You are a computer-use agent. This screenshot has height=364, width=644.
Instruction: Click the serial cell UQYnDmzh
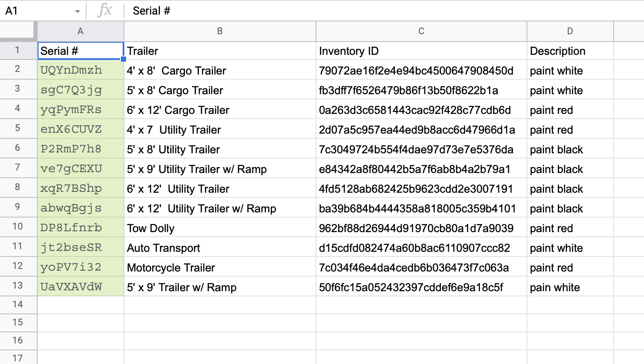coord(81,70)
